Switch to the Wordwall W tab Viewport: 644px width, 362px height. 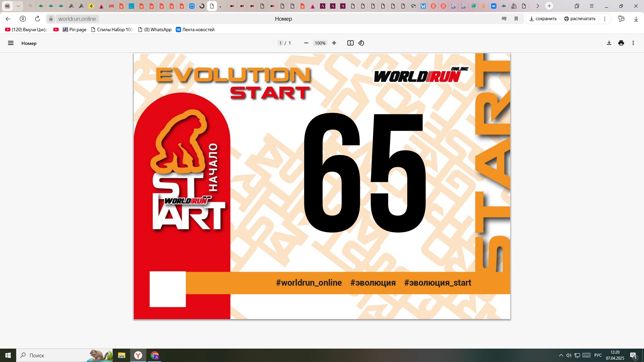[423, 6]
